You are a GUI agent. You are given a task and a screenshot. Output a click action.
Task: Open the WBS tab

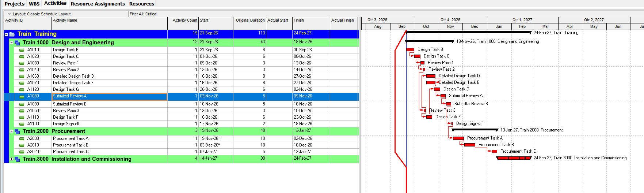coord(34,4)
